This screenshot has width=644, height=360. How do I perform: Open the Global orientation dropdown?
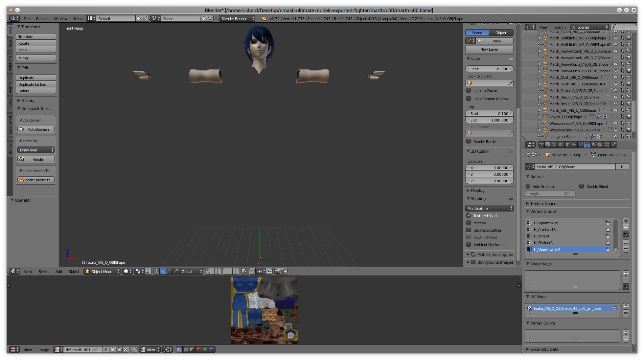191,271
